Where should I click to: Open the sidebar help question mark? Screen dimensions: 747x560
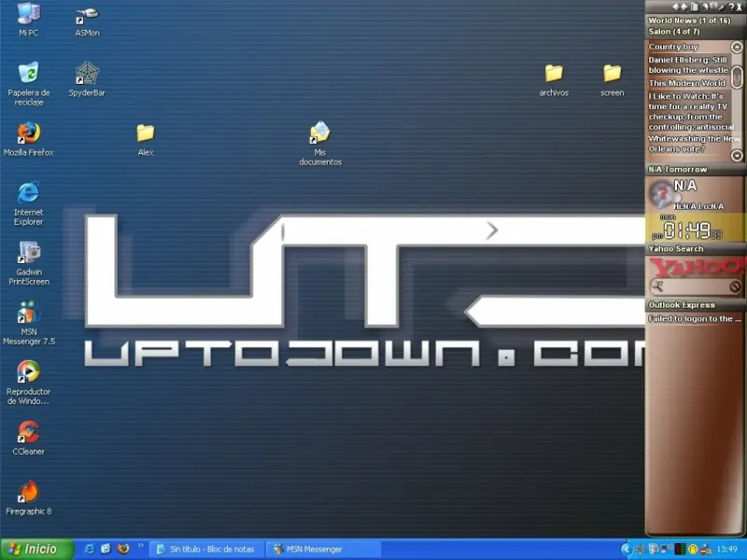732,7
